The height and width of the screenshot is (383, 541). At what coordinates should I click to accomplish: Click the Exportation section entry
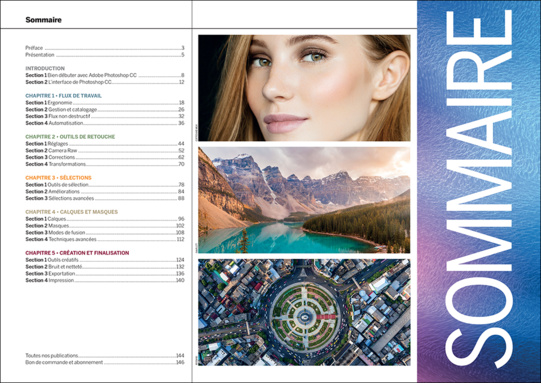click(105, 274)
